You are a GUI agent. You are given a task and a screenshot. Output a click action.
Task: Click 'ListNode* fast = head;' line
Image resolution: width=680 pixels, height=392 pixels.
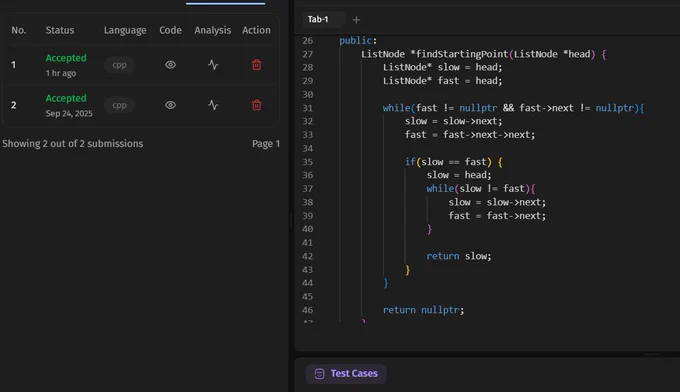point(442,81)
